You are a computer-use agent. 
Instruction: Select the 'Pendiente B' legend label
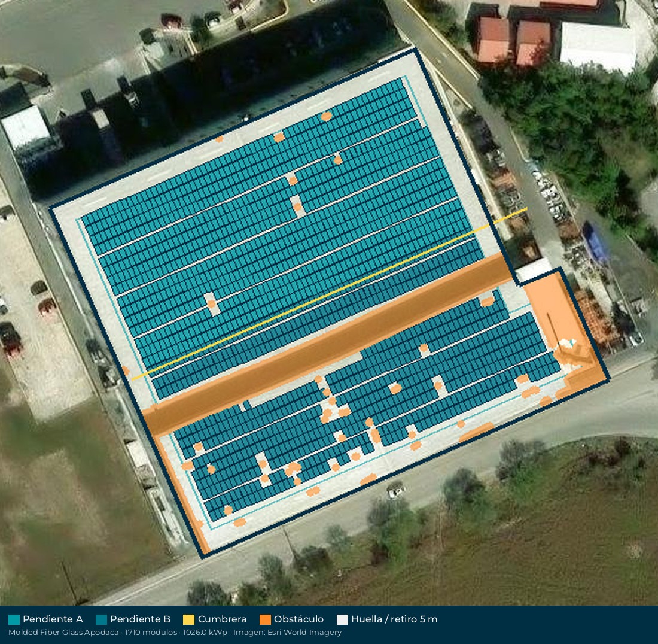point(140,619)
